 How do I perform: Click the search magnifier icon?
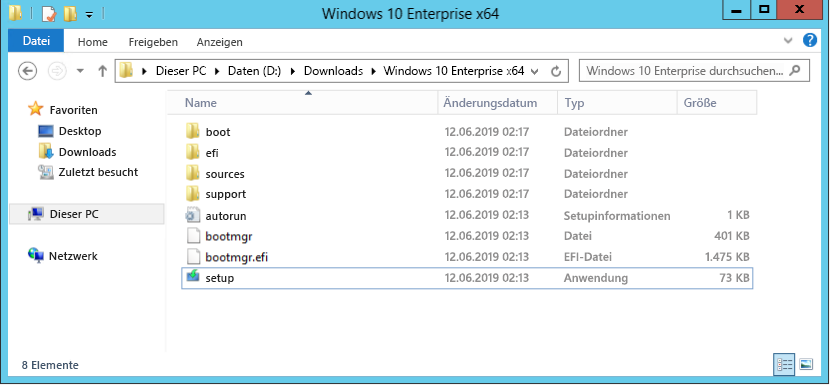click(x=795, y=70)
